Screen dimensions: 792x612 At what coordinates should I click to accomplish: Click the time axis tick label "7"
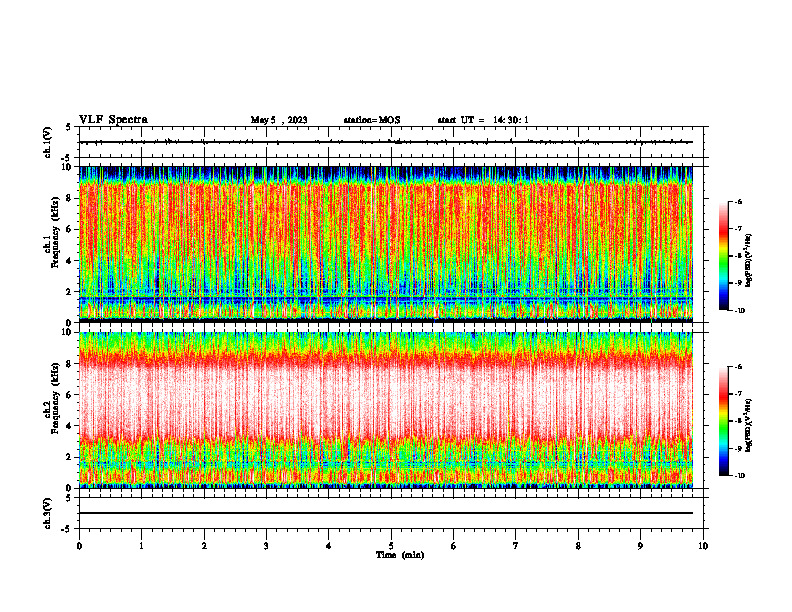click(516, 546)
